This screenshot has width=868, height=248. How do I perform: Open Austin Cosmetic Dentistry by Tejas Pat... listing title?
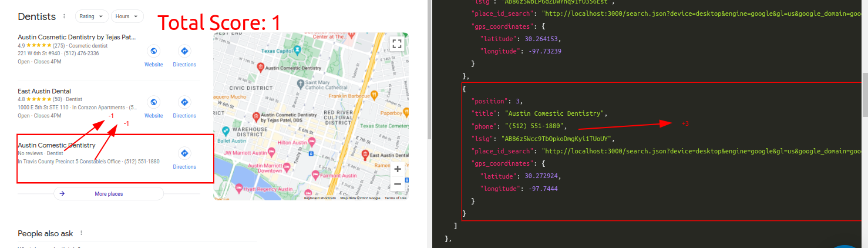(x=78, y=37)
